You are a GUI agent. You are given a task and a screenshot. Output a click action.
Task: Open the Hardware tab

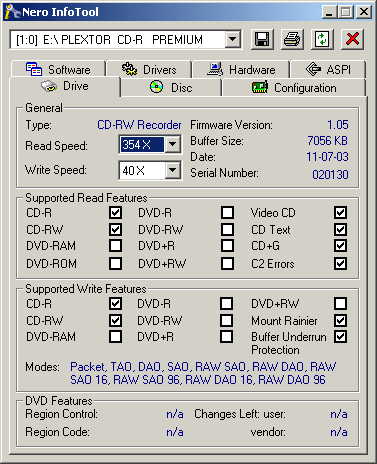(x=241, y=70)
